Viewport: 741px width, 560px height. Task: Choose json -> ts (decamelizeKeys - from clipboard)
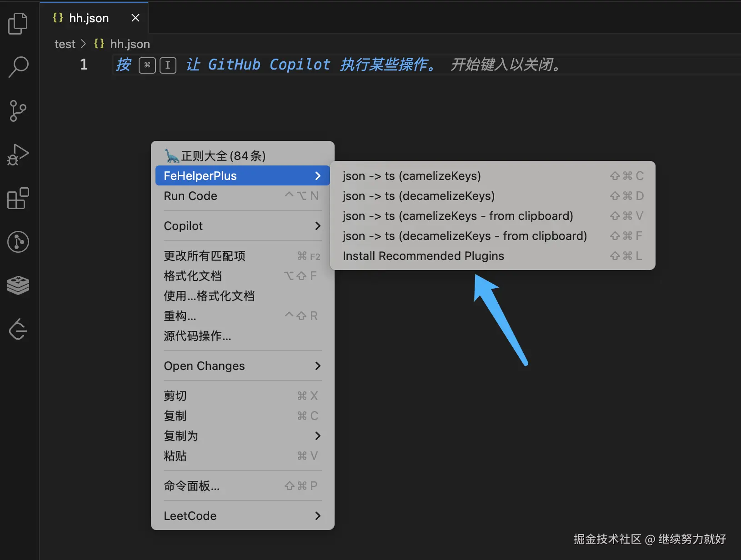click(493, 236)
